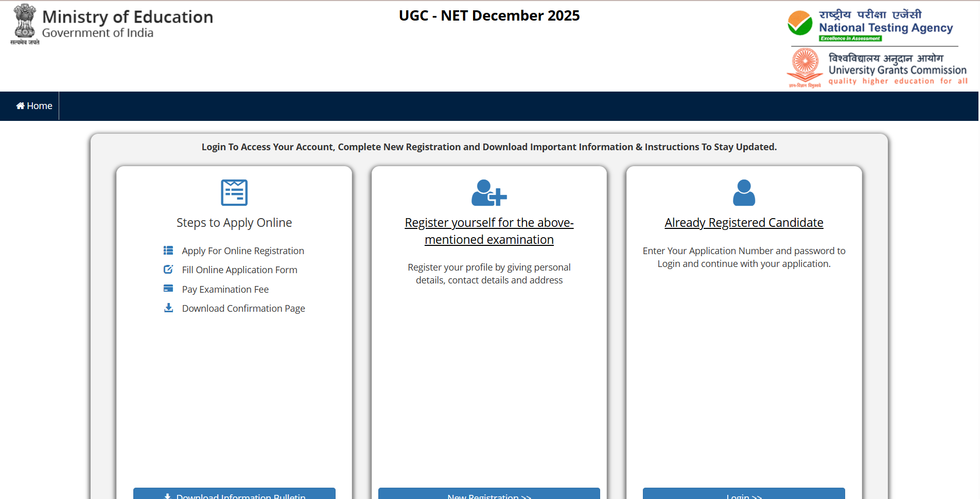Open the Already Registered Candidate link

click(x=744, y=223)
